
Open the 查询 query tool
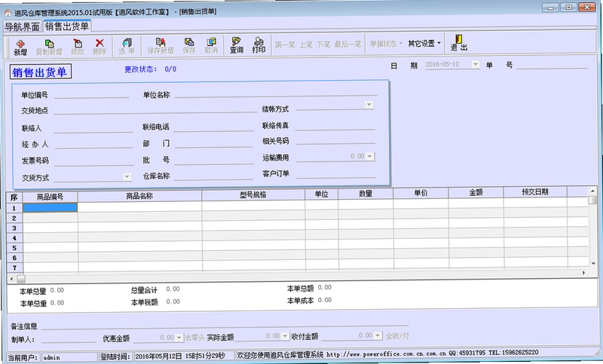(236, 45)
